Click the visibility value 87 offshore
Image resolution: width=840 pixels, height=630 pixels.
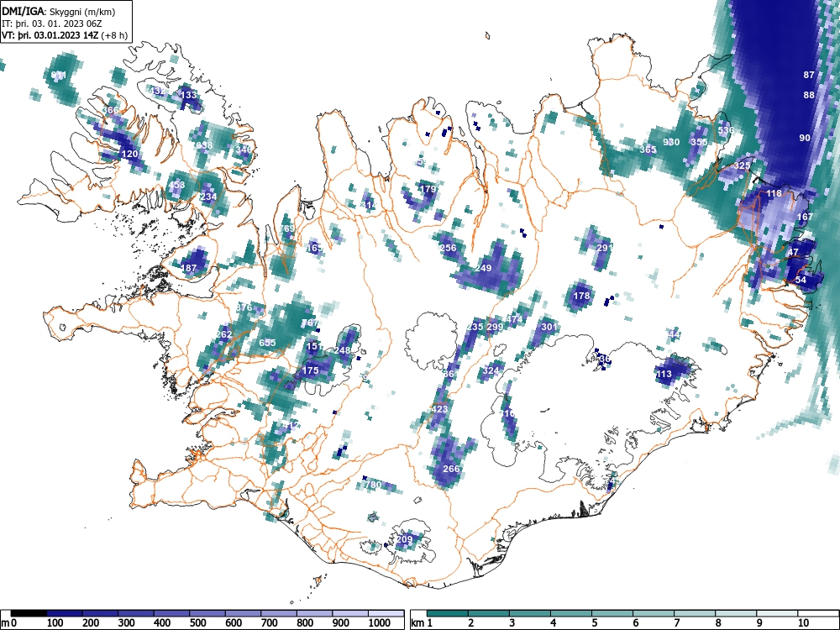pyautogui.click(x=809, y=75)
